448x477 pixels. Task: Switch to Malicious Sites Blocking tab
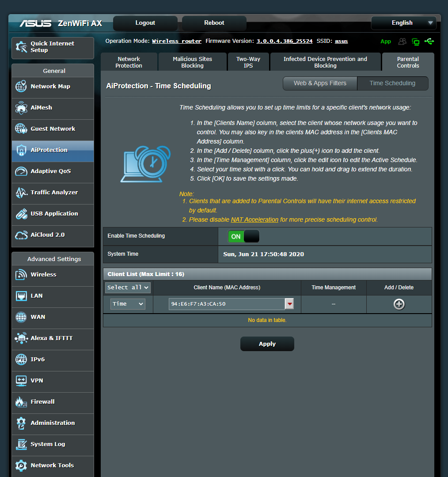coord(192,62)
